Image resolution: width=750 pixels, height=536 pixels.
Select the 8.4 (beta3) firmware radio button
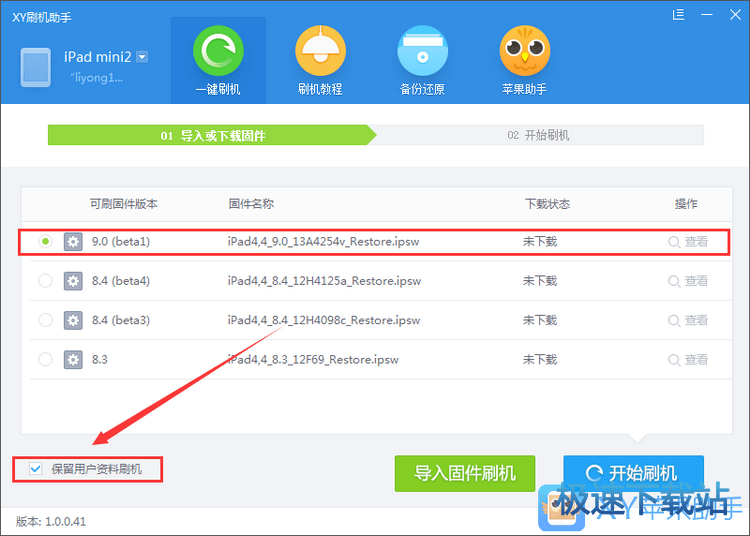[45, 320]
